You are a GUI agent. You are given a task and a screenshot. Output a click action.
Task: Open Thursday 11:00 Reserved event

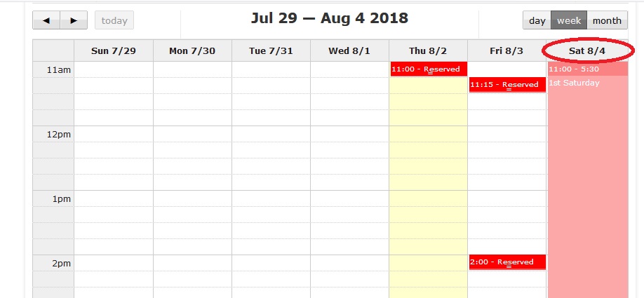428,69
